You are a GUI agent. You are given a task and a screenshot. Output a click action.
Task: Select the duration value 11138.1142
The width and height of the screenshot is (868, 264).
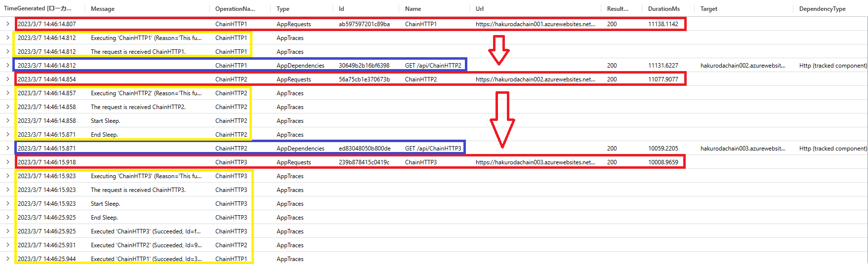coord(663,24)
